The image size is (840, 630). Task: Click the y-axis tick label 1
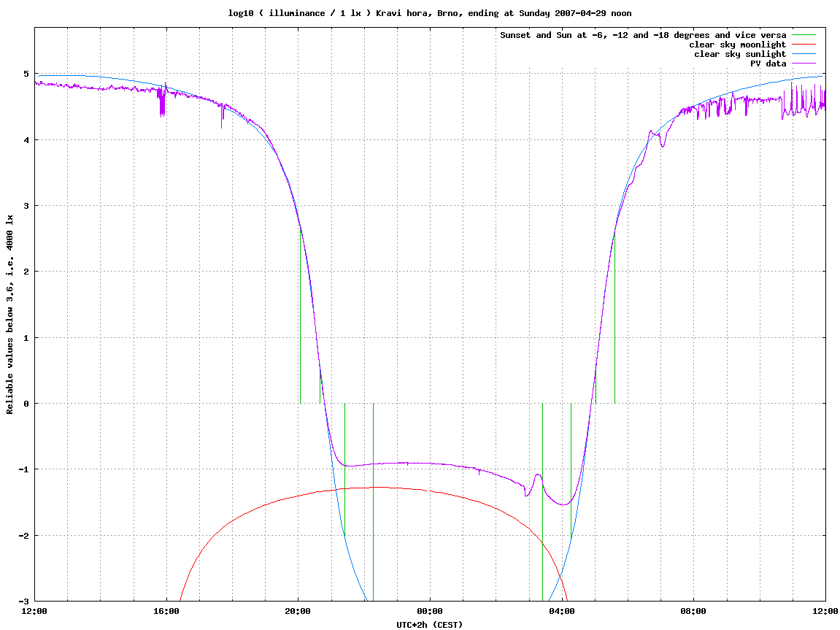click(x=26, y=338)
